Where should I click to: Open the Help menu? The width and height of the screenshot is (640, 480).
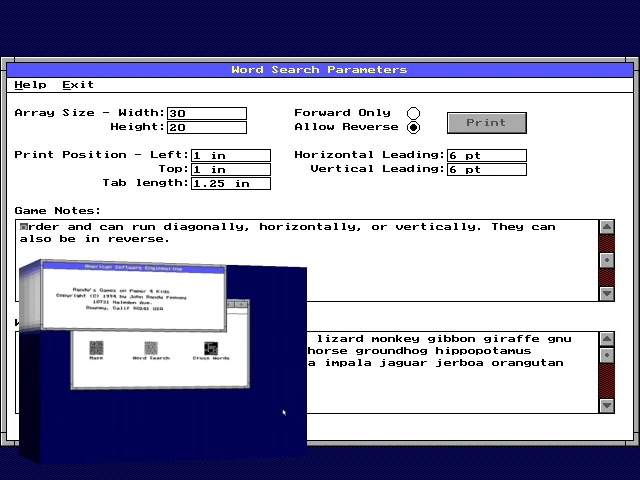click(31, 85)
